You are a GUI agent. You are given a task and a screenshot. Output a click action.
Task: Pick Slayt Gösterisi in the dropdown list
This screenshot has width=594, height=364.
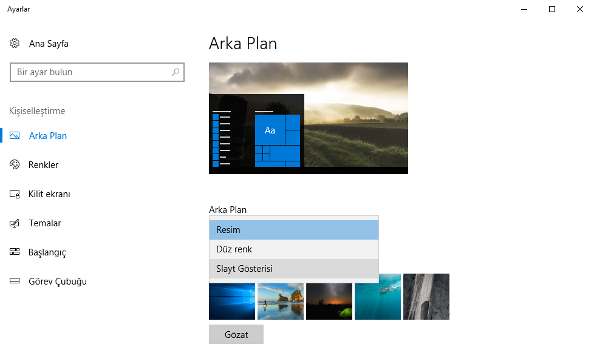tap(293, 269)
